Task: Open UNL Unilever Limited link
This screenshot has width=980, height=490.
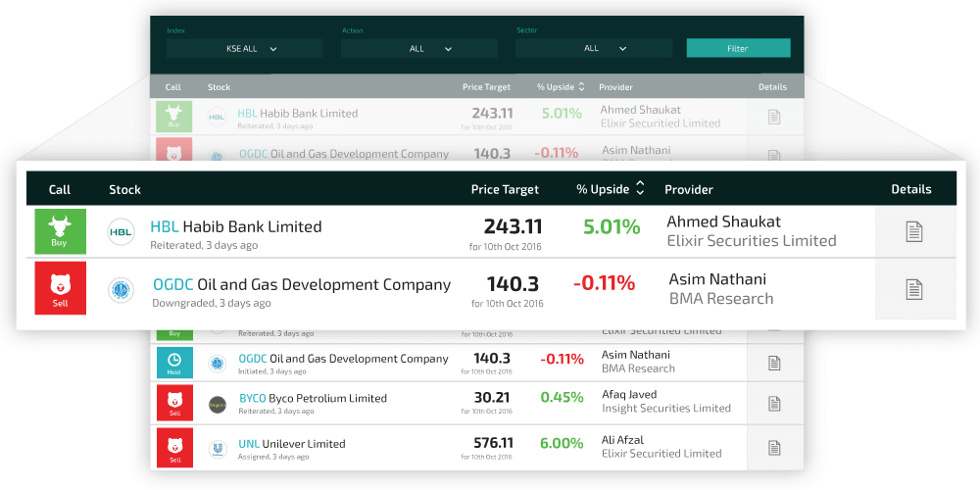Action: point(292,444)
